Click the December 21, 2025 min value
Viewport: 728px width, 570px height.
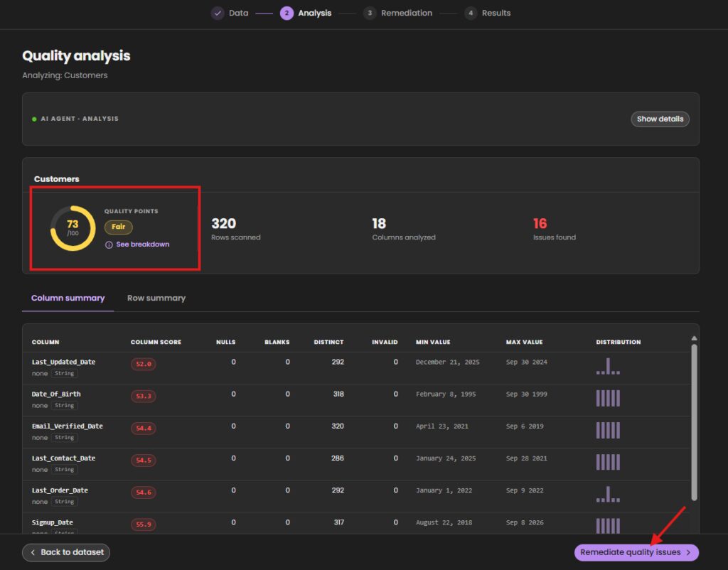coord(448,362)
